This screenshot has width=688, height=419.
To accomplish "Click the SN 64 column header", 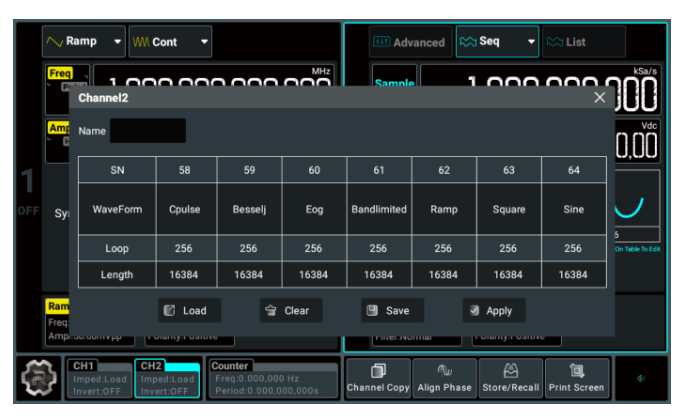I will click(x=574, y=170).
